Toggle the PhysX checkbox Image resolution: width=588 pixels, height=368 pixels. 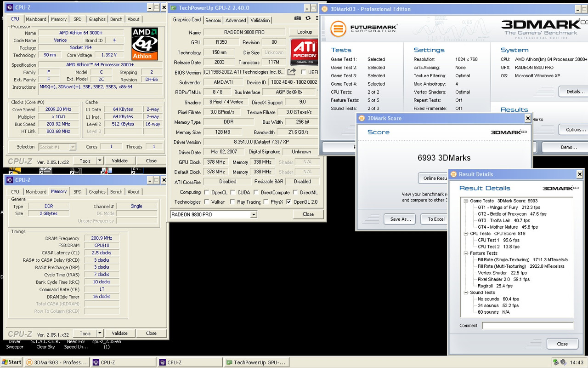tap(266, 201)
